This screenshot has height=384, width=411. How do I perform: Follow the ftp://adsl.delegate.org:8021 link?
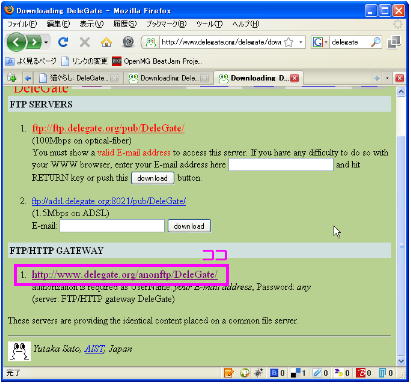109,201
